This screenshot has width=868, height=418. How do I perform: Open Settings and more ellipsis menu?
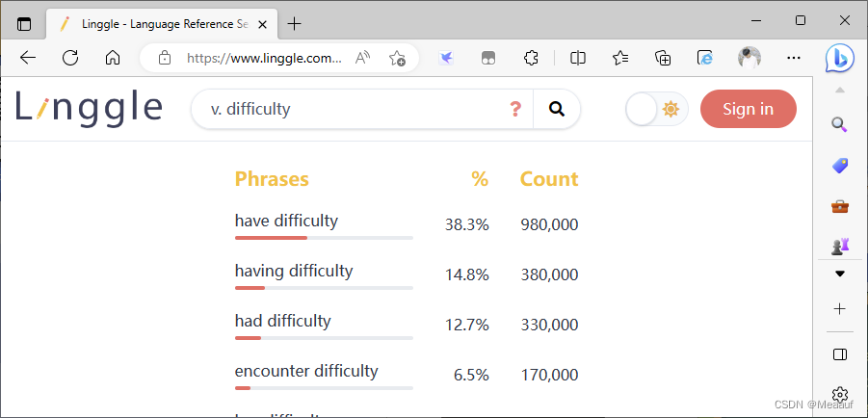(x=794, y=58)
